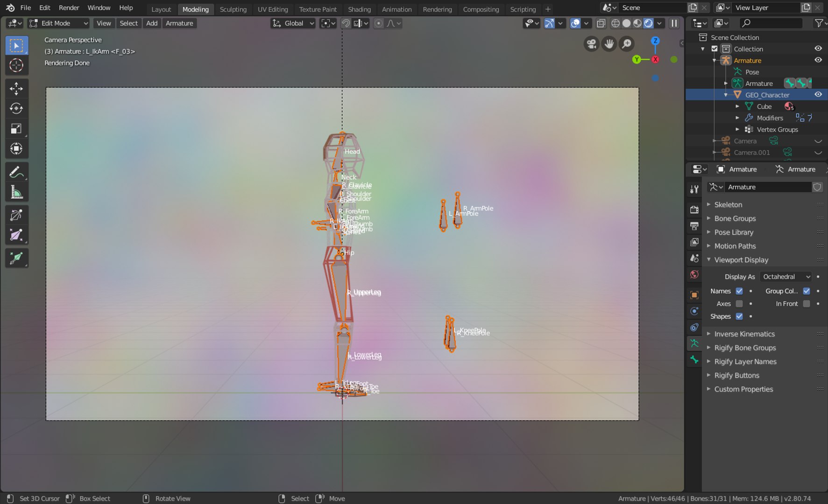The image size is (828, 504).
Task: Open the View Layer properties tab
Action: pyautogui.click(x=694, y=242)
